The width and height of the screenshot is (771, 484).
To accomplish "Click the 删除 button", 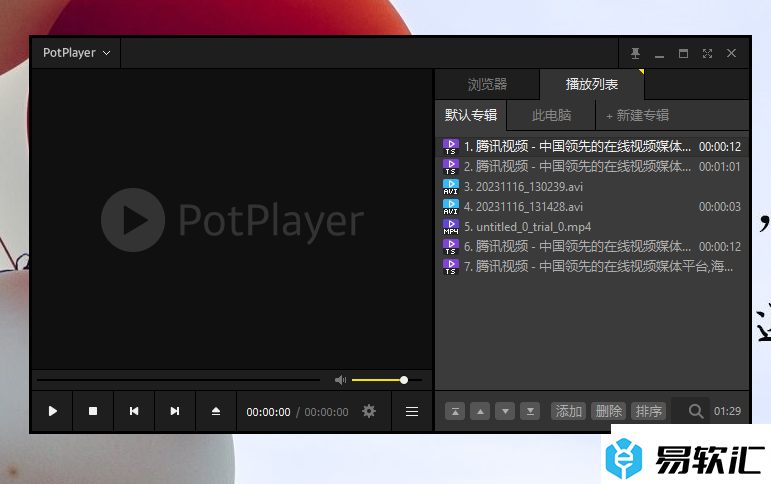I will [608, 411].
